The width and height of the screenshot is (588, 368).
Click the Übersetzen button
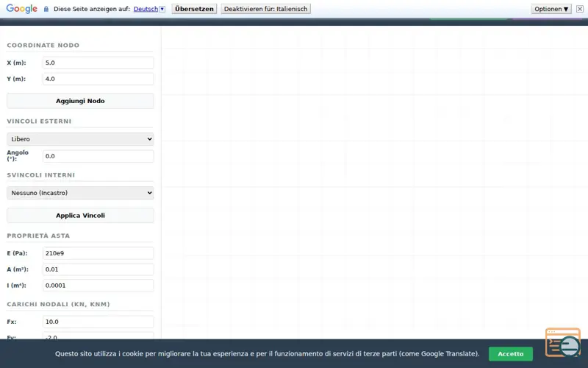click(x=194, y=9)
